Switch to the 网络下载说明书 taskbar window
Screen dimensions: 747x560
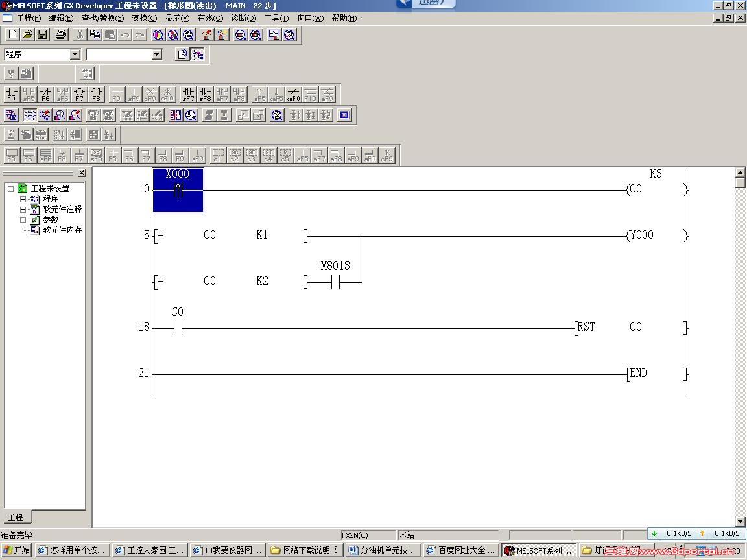(304, 550)
